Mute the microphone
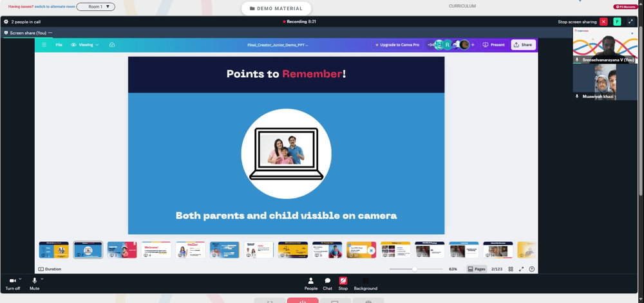This screenshot has height=303, width=644. (x=35, y=283)
